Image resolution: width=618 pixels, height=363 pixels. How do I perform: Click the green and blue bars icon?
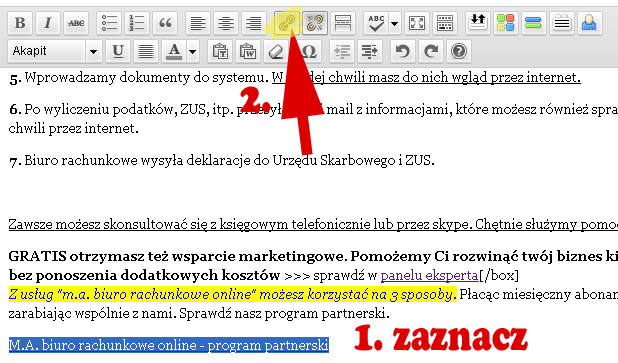533,22
